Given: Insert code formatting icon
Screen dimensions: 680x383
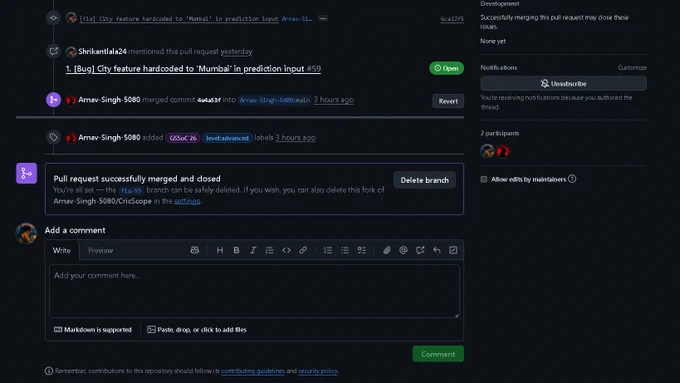Looking at the screenshot, I should tap(286, 250).
